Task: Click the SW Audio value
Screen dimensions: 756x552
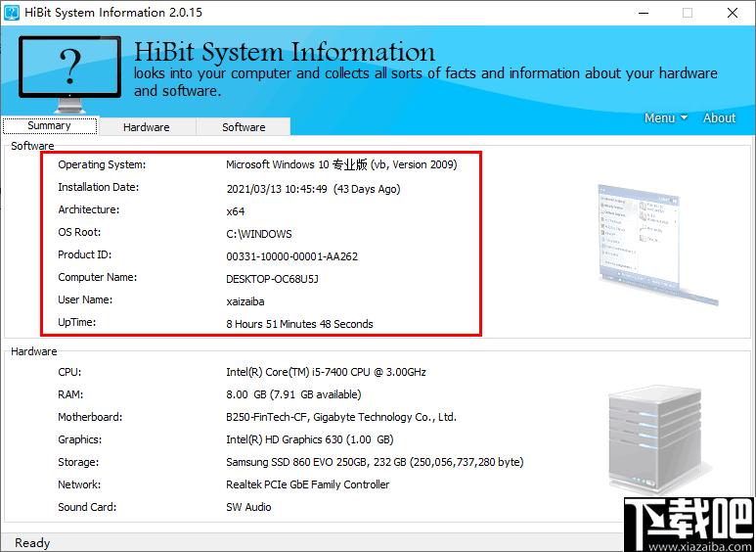Action: point(248,507)
